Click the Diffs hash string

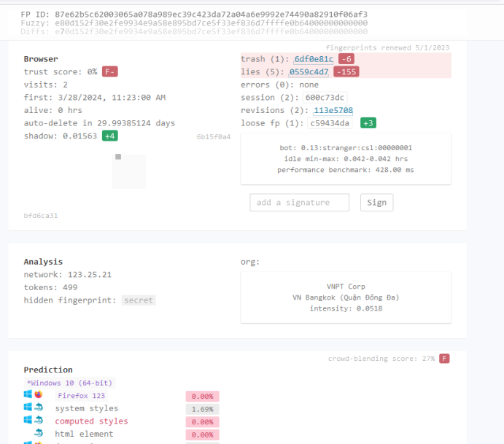coord(211,31)
